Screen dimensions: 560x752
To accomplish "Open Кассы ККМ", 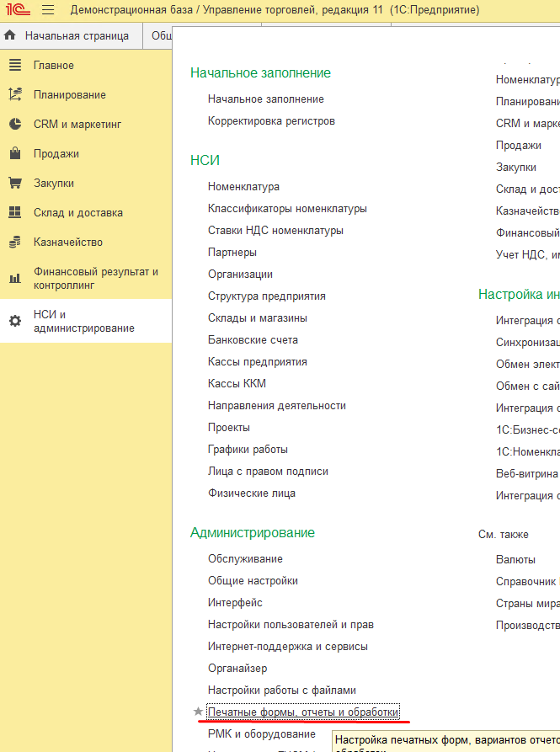I will click(x=237, y=384).
